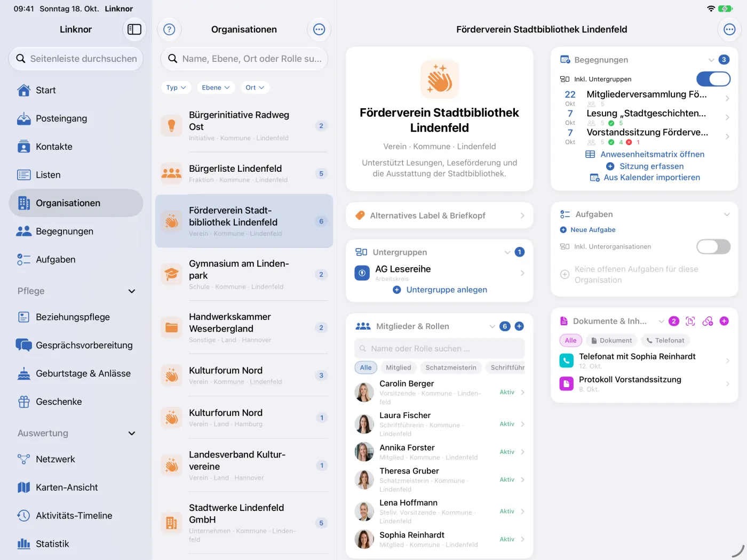Filter documents by Dokument chip
Screen dimensions: 747x560
[x=611, y=340]
